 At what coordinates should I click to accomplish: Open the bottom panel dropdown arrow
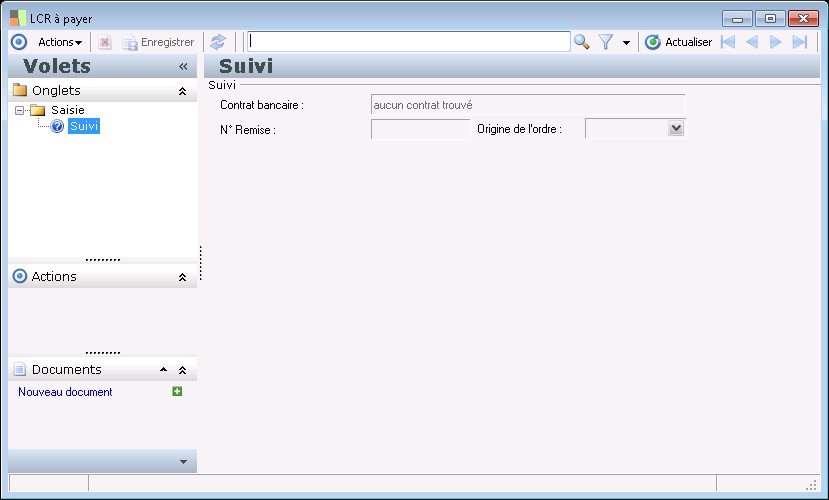coord(183,461)
